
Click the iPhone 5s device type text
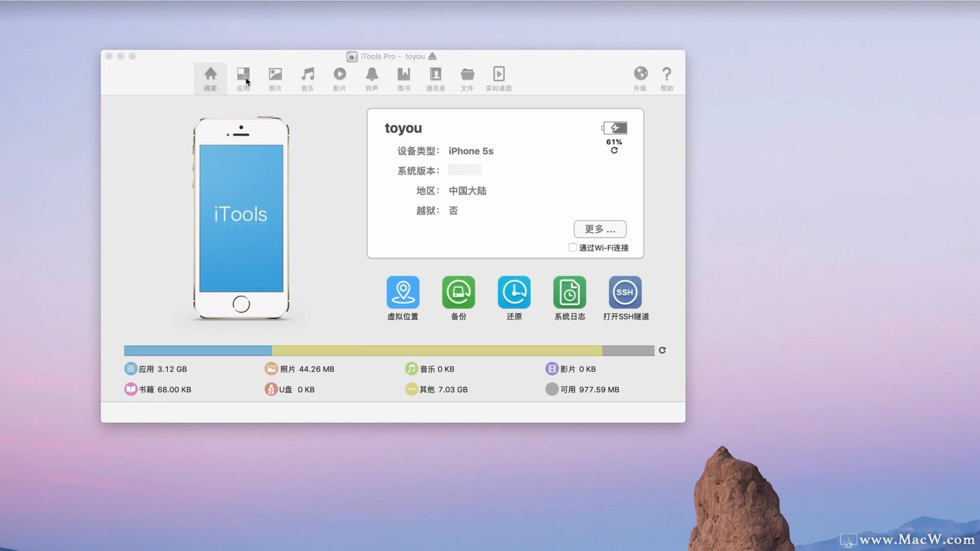(471, 151)
